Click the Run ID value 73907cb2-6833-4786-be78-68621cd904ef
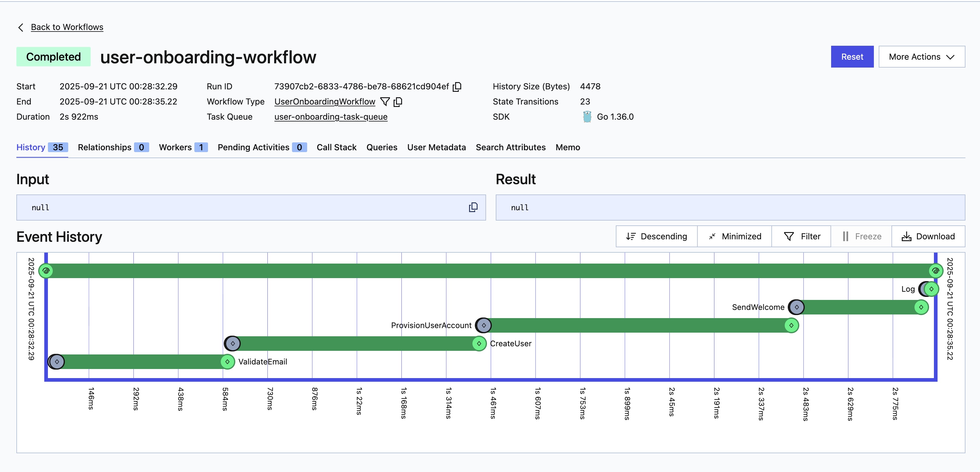The width and height of the screenshot is (980, 472). coord(361,87)
